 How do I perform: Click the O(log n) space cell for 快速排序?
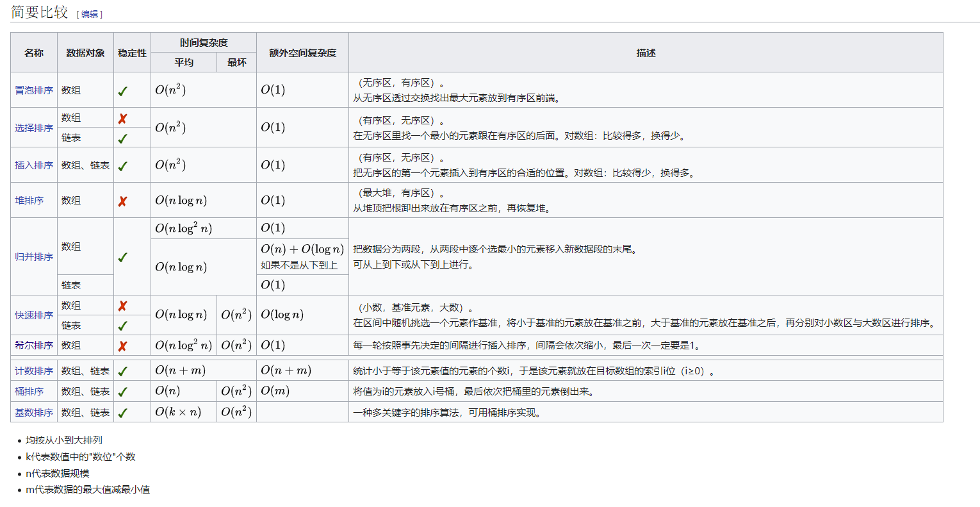coord(303,315)
